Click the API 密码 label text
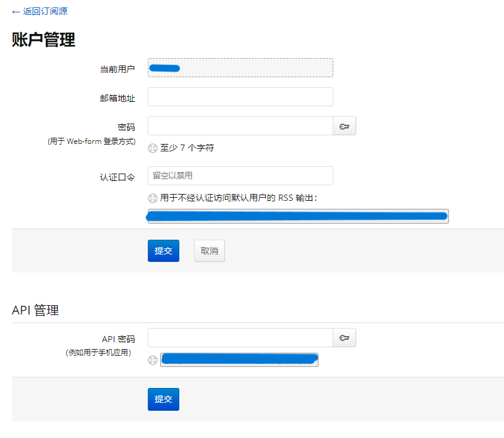 coord(118,339)
